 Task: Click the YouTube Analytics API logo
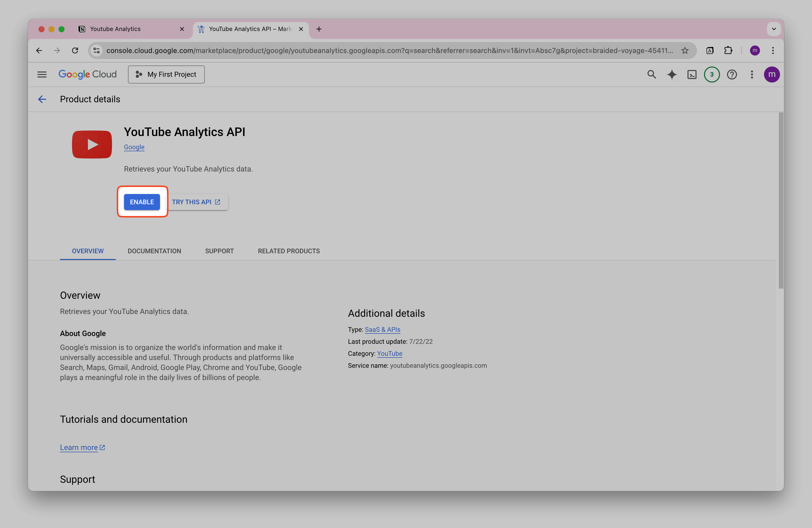pos(91,144)
